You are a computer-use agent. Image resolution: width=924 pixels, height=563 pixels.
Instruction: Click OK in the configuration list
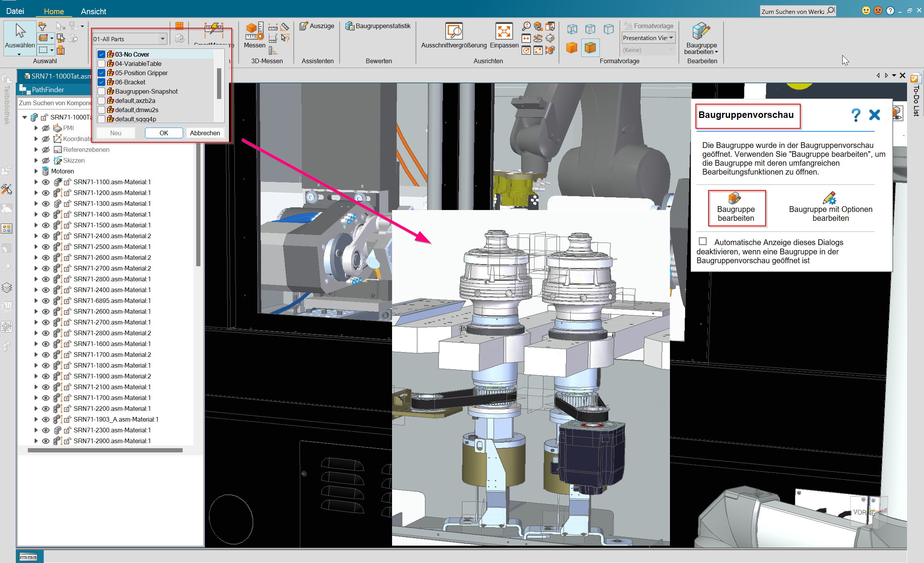click(163, 133)
